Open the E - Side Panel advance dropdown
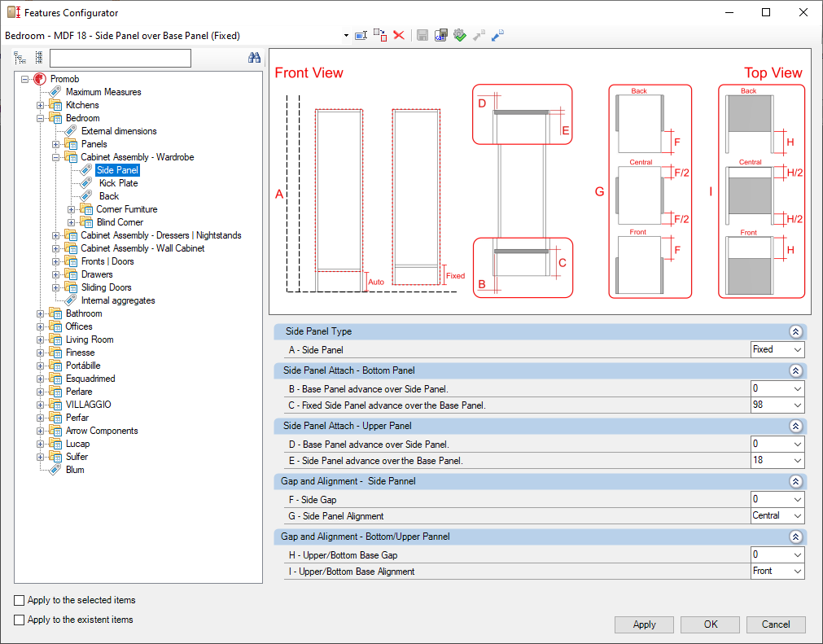The height and width of the screenshot is (644, 823). (777, 460)
